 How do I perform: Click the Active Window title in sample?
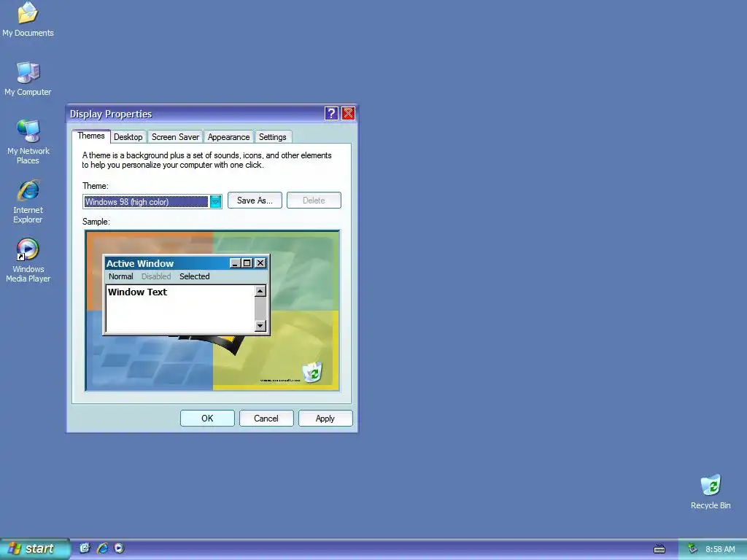tap(140, 263)
